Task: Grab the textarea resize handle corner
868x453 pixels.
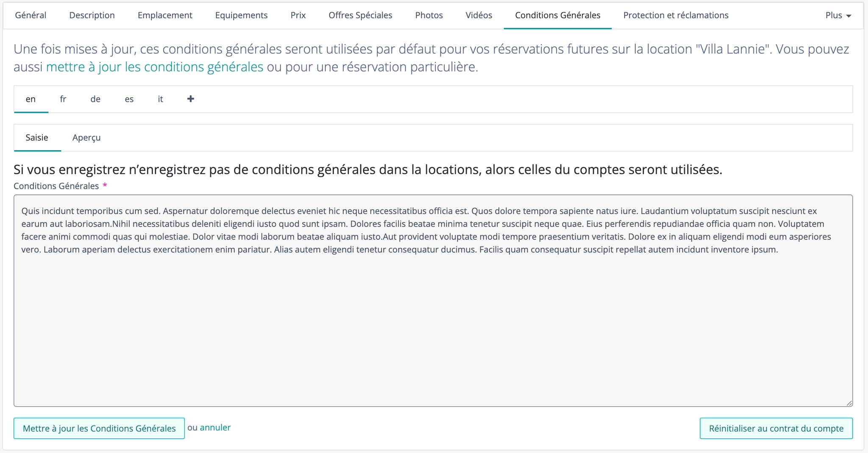Action: 849,403
